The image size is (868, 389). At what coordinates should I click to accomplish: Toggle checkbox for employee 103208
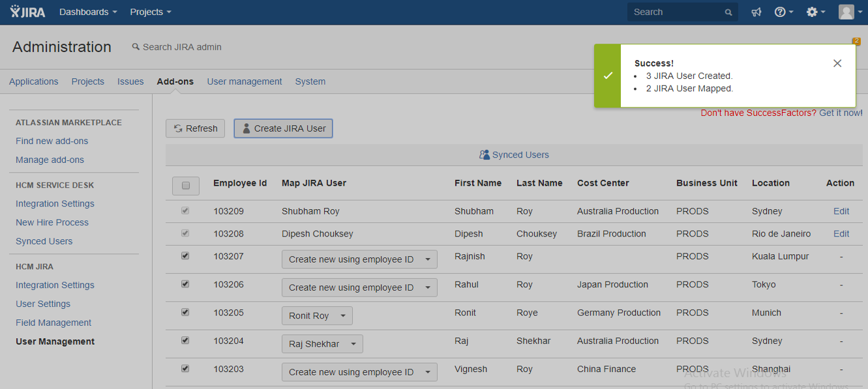pyautogui.click(x=185, y=233)
